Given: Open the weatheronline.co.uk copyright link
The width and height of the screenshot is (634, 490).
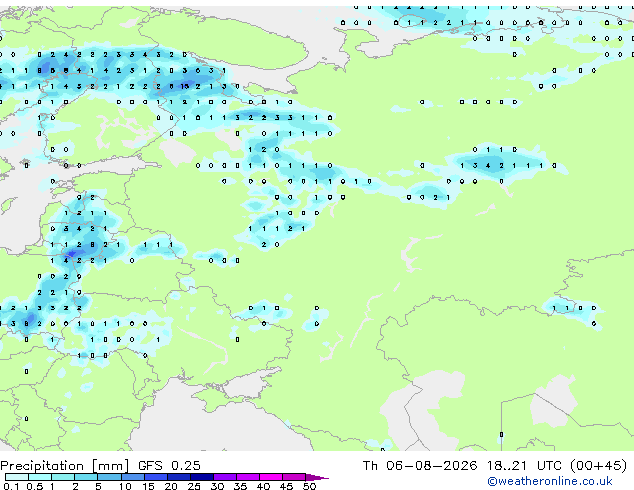Looking at the screenshot, I should pos(550,481).
